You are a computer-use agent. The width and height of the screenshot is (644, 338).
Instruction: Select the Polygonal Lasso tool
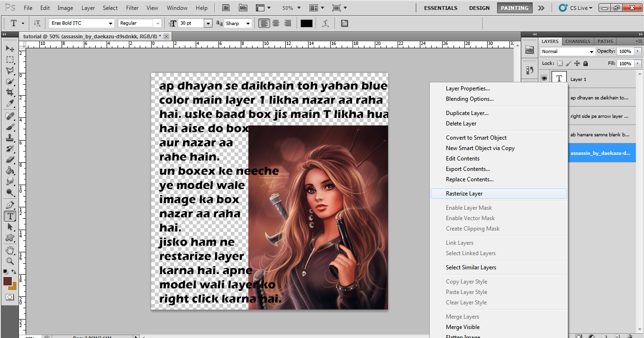click(x=10, y=71)
